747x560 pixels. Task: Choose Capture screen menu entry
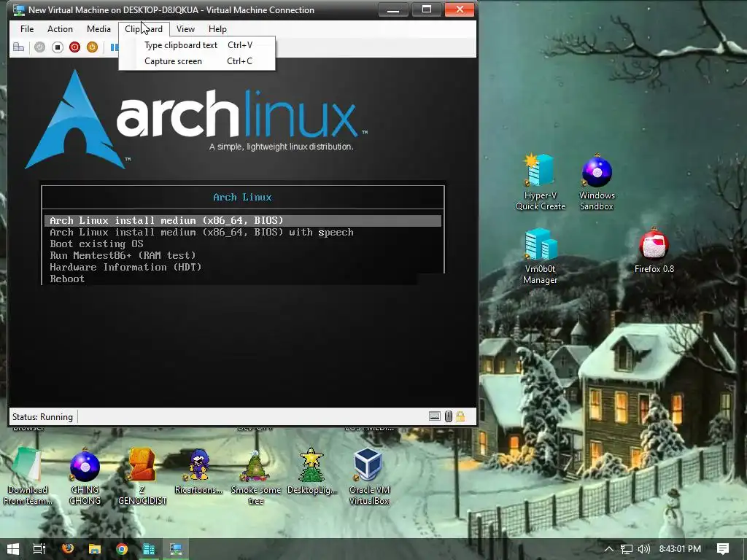click(x=197, y=61)
